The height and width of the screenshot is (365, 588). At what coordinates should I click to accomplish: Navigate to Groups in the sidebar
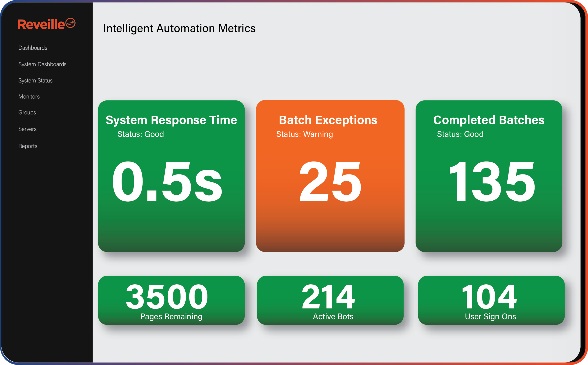coord(27,112)
